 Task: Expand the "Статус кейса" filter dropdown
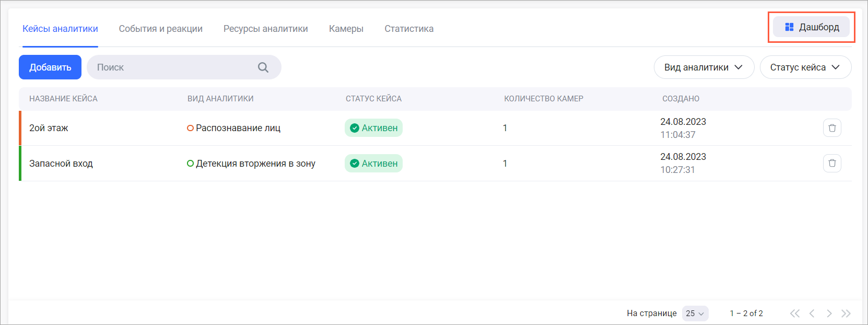(x=805, y=67)
